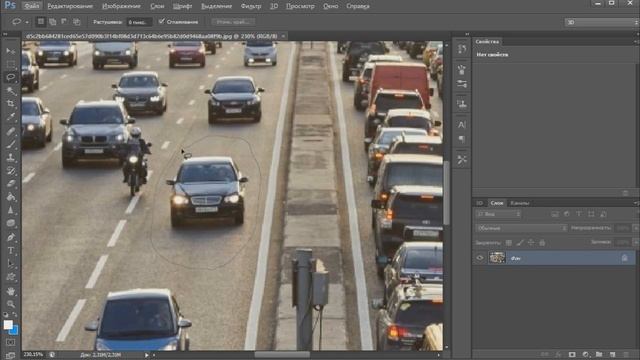Viewport: 640px width, 360px height.
Task: Select the Eyedropper tool
Action: [11, 117]
